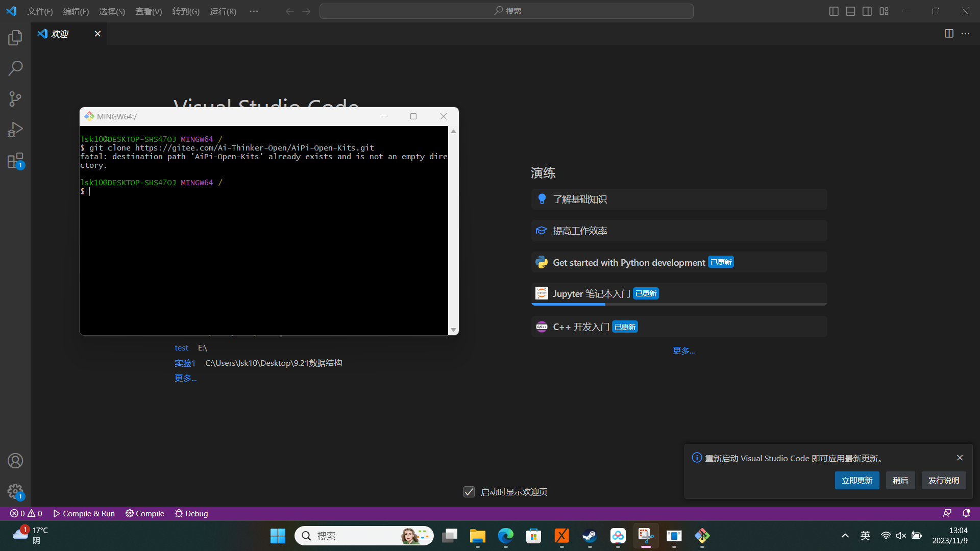Image resolution: width=980 pixels, height=551 pixels.
Task: Open the Accounts menu icon
Action: click(x=15, y=461)
